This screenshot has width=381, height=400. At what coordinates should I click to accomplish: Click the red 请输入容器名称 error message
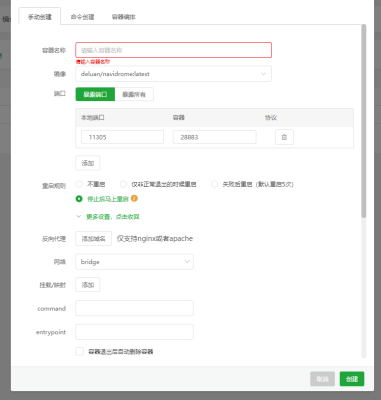click(93, 62)
